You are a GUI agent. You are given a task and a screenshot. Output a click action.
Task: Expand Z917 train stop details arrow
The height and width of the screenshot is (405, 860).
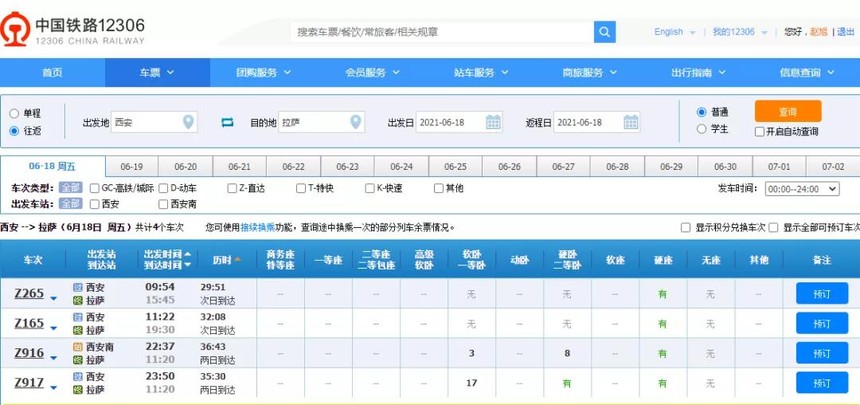pos(53,387)
